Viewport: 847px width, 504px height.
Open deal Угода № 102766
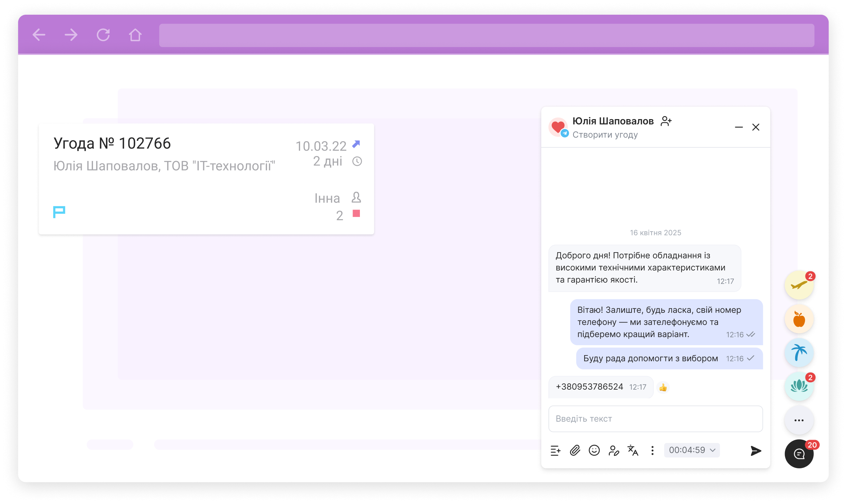click(x=112, y=143)
